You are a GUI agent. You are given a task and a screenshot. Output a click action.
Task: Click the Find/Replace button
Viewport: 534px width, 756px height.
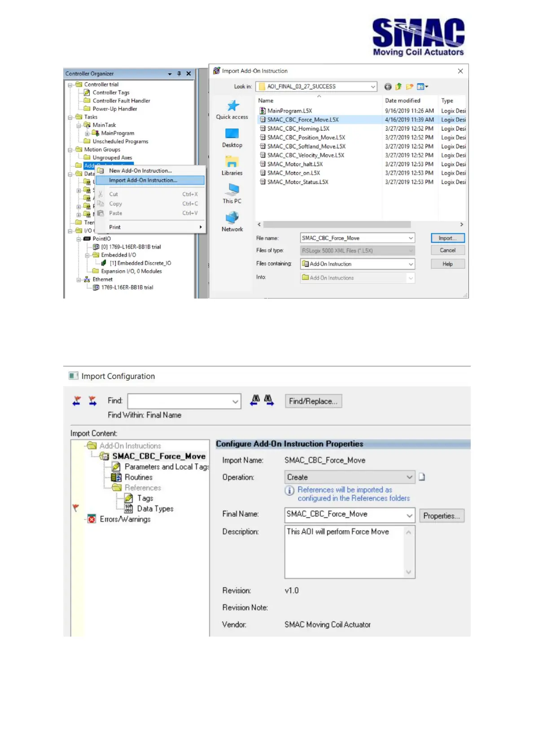[313, 401]
